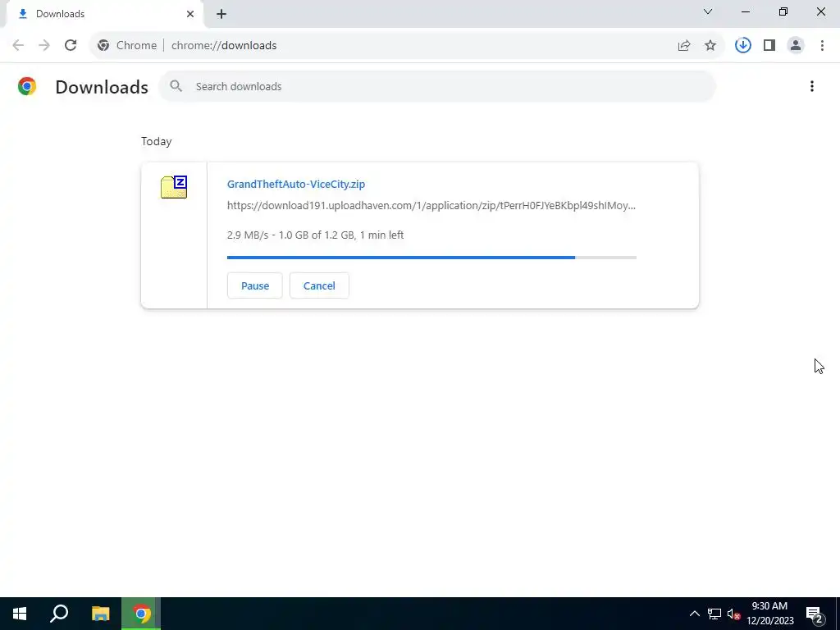Show hidden system tray icons
This screenshot has height=630, width=840.
tap(694, 614)
